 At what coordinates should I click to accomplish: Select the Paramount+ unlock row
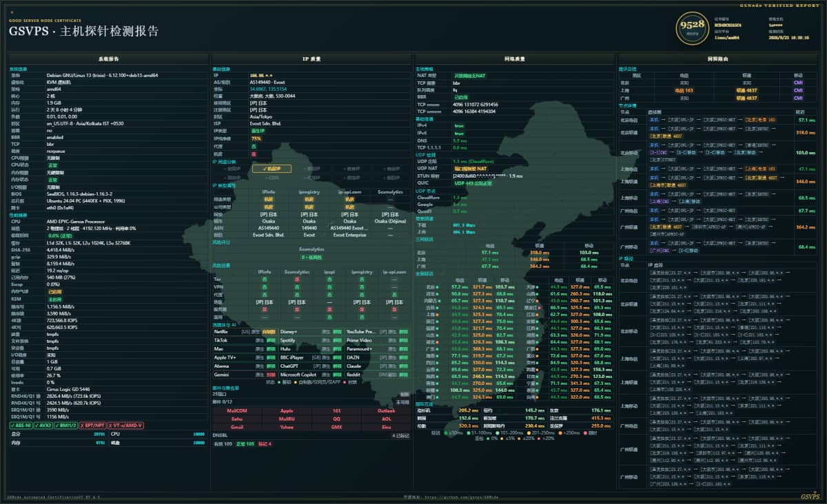(378, 349)
